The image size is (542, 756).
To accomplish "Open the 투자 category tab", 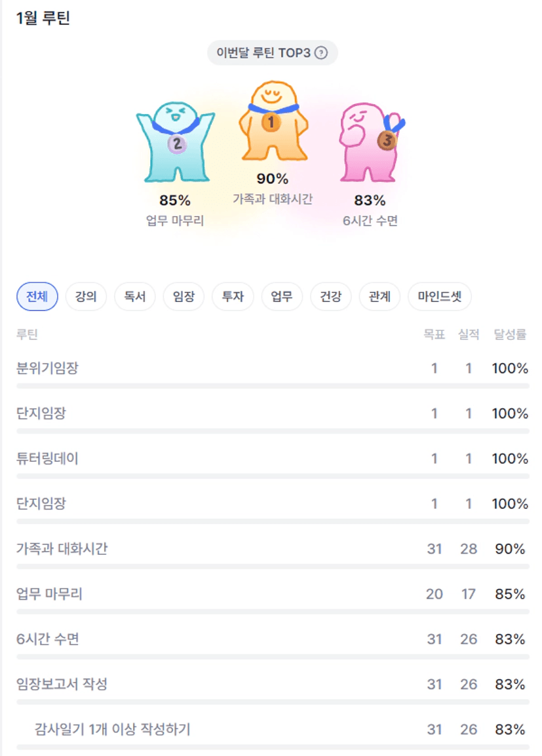I will (233, 297).
